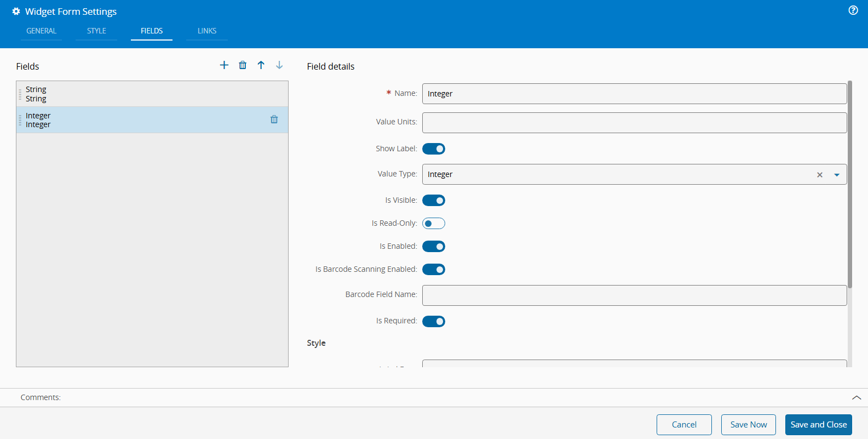Enable the Is Read-Only switch
Screen dimensions: 868x439
coord(433,224)
